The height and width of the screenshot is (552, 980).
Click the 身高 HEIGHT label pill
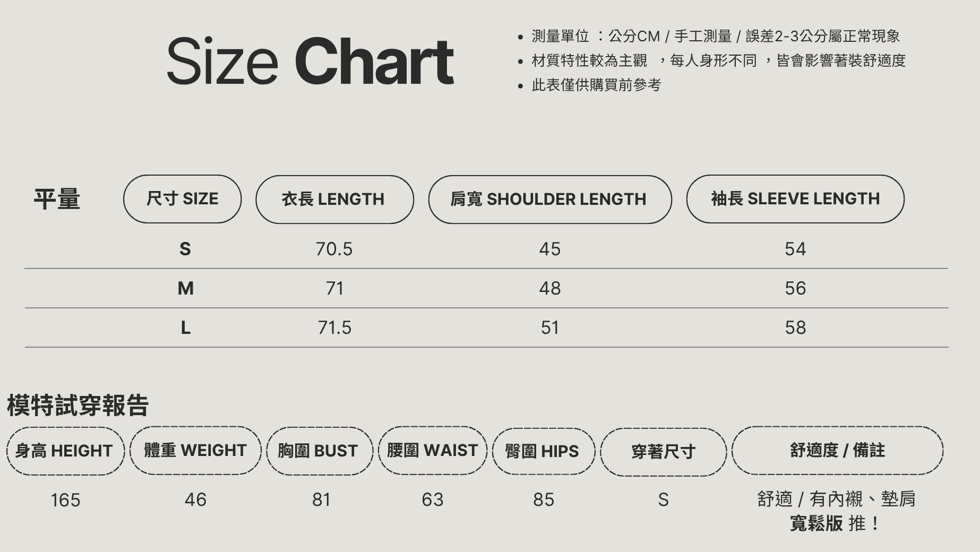[65, 451]
